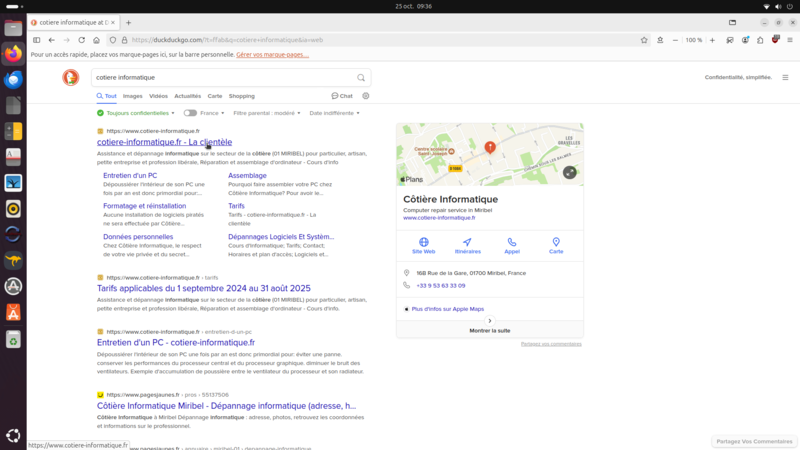Click the Firefox URL address bar

click(378, 40)
